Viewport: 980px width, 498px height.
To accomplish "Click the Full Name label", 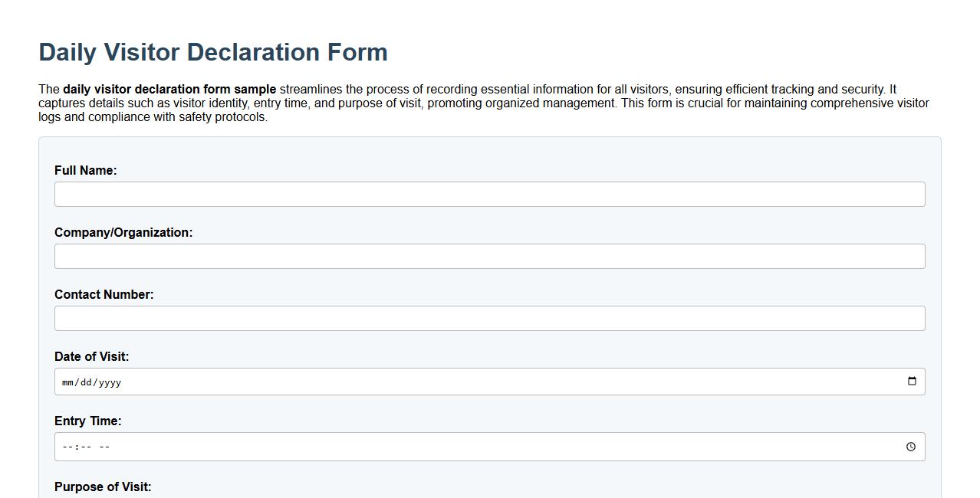I will 84,170.
